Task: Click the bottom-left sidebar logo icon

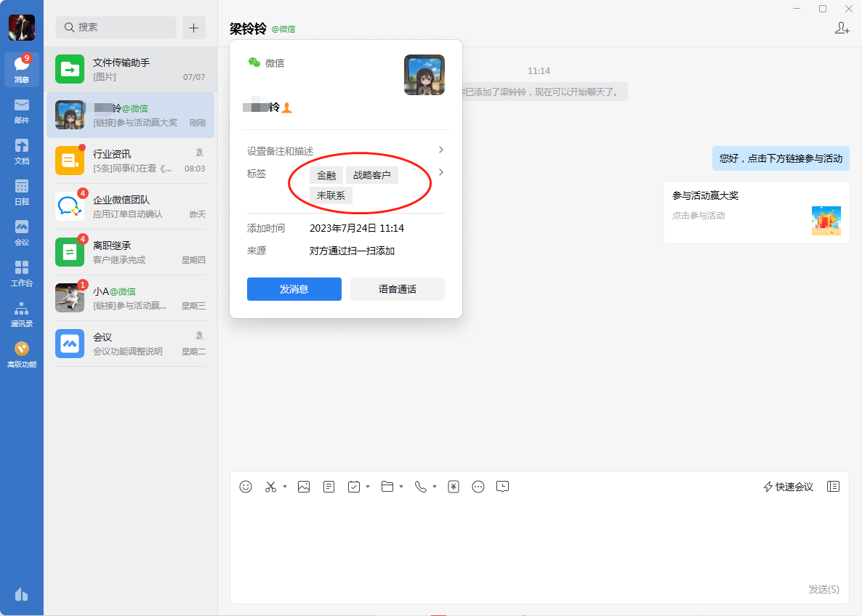Action: [21, 594]
